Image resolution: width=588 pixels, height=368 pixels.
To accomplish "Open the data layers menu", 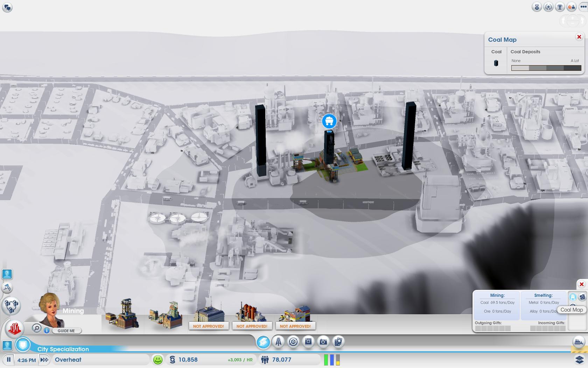I will [x=579, y=360].
